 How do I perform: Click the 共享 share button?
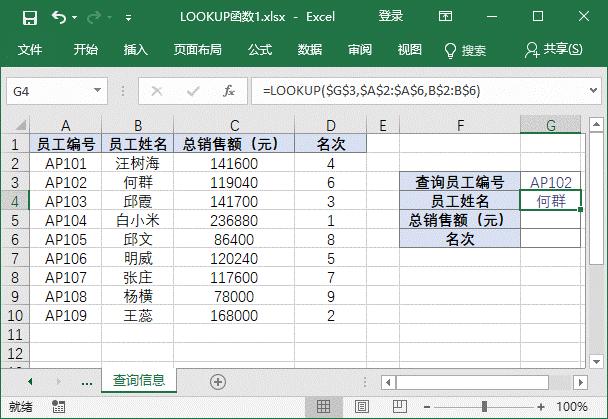tap(554, 50)
